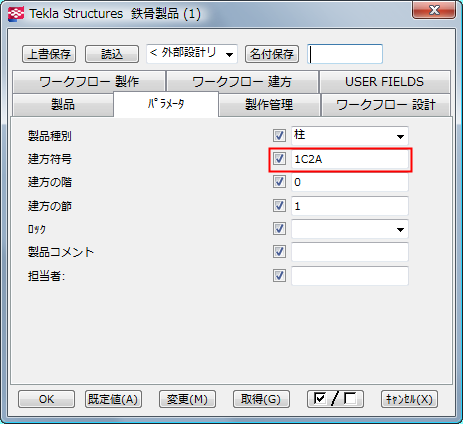Switch to the 製品 tab
The image size is (463, 424).
click(63, 105)
